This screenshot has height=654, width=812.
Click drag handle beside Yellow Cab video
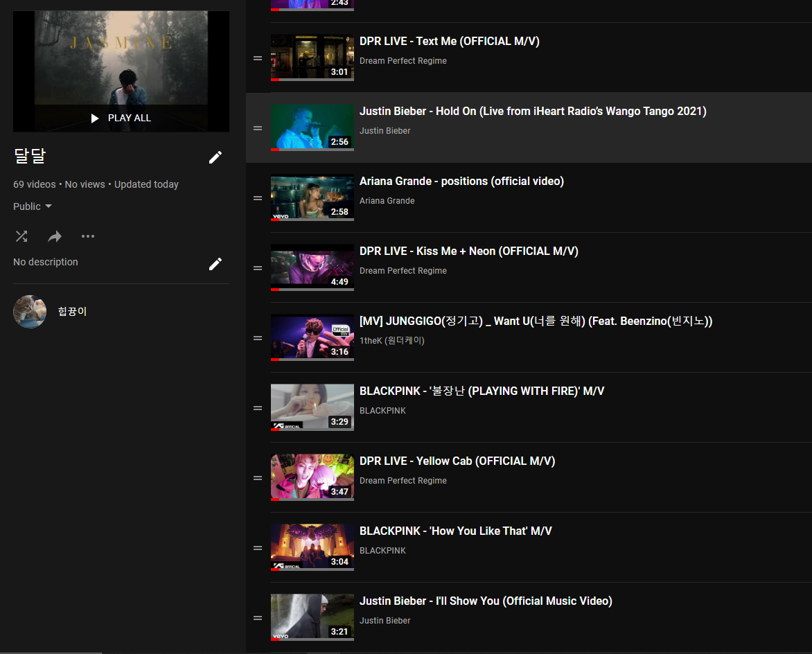point(258,478)
